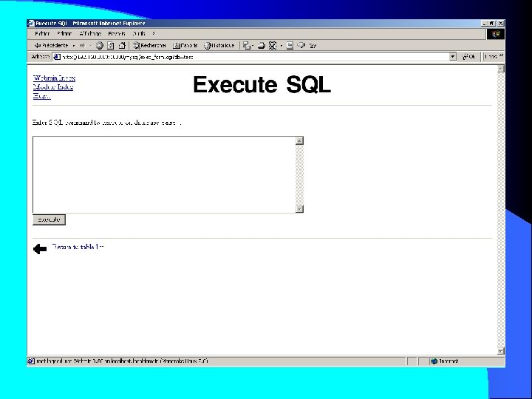Screen dimensions: 532x399
Task: Click the Windows logo throbber
Action: 496,34
